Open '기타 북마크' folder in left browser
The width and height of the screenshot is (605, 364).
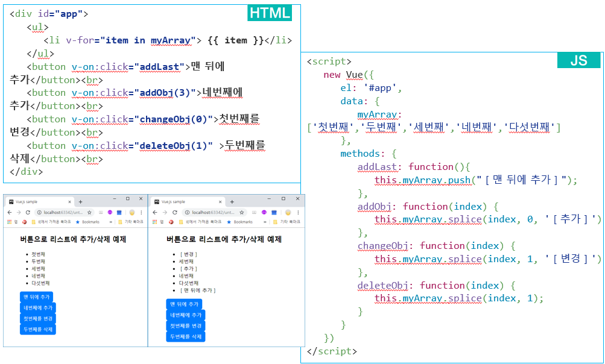[x=131, y=222]
